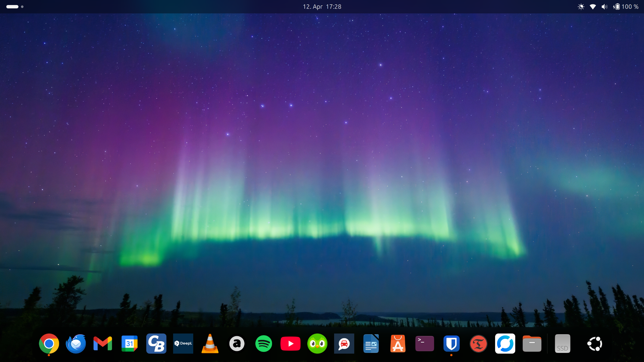The image size is (644, 362).
Task: Show all applications via Ubuntu logo
Action: (x=595, y=344)
